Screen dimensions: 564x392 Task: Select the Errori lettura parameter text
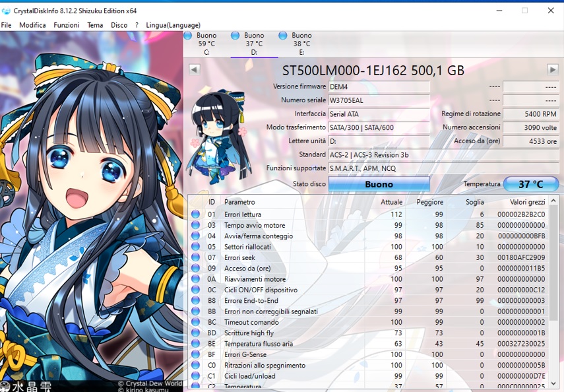pos(243,214)
